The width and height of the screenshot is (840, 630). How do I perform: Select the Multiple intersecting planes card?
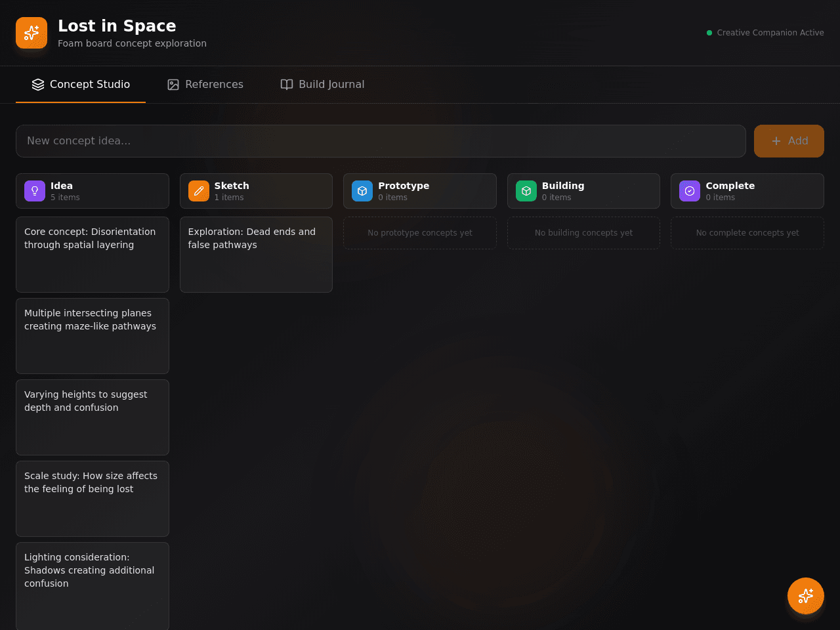click(93, 336)
